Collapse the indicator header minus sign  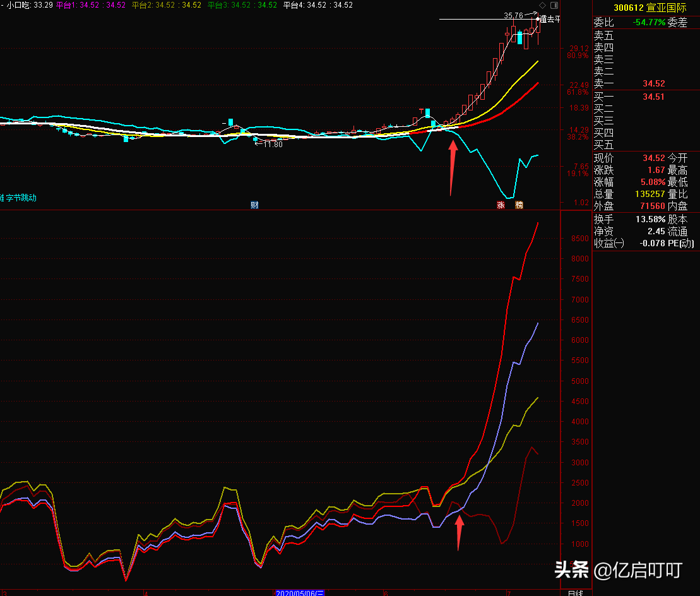pyautogui.click(x=2, y=5)
